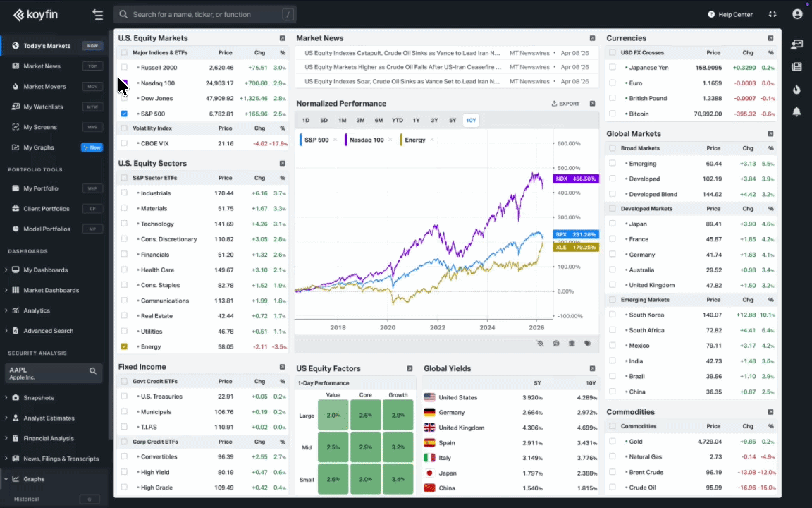Open the Market Movers flame icon in right rail

(796, 89)
